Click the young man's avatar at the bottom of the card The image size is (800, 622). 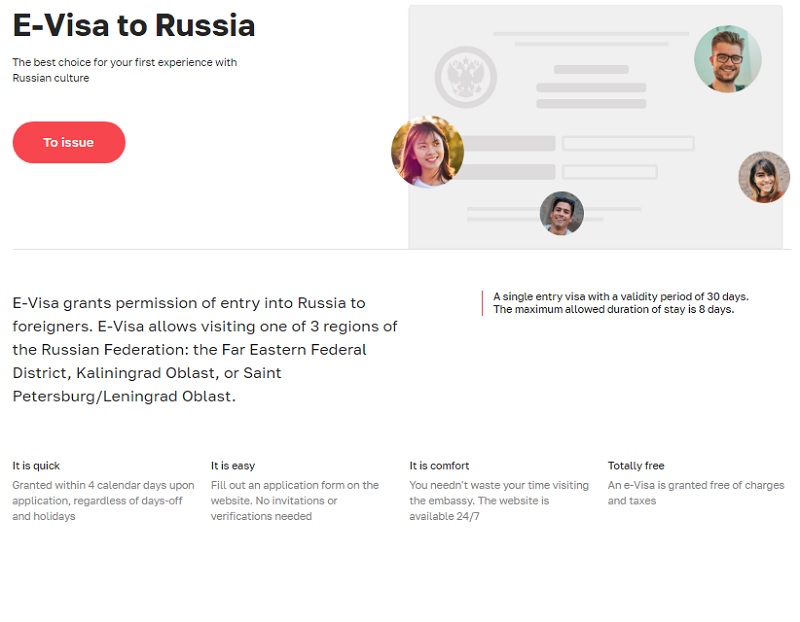click(x=561, y=213)
